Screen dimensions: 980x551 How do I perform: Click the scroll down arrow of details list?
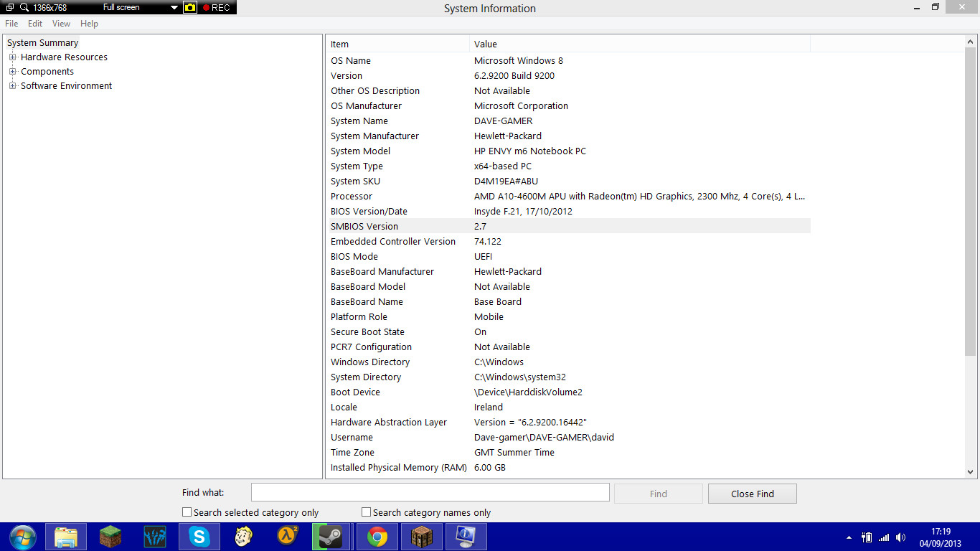[971, 472]
